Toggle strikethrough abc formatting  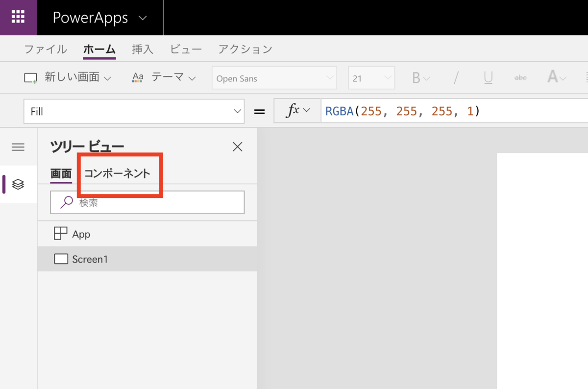pos(520,78)
